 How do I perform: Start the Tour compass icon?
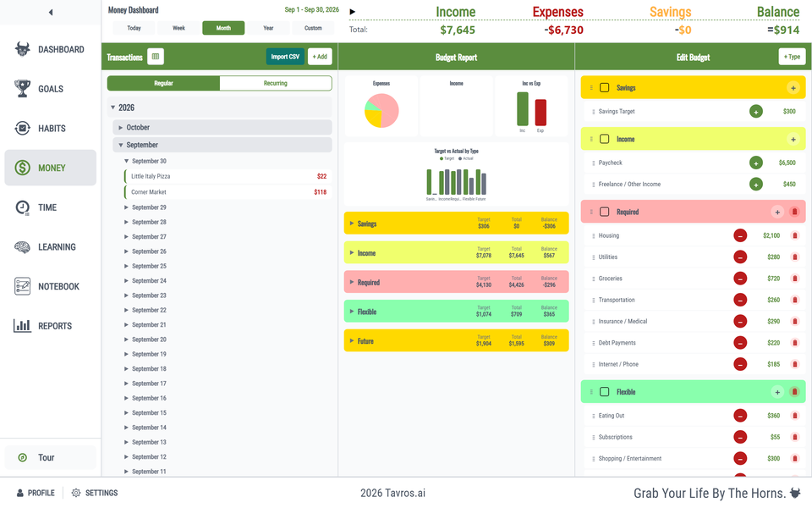(x=22, y=457)
